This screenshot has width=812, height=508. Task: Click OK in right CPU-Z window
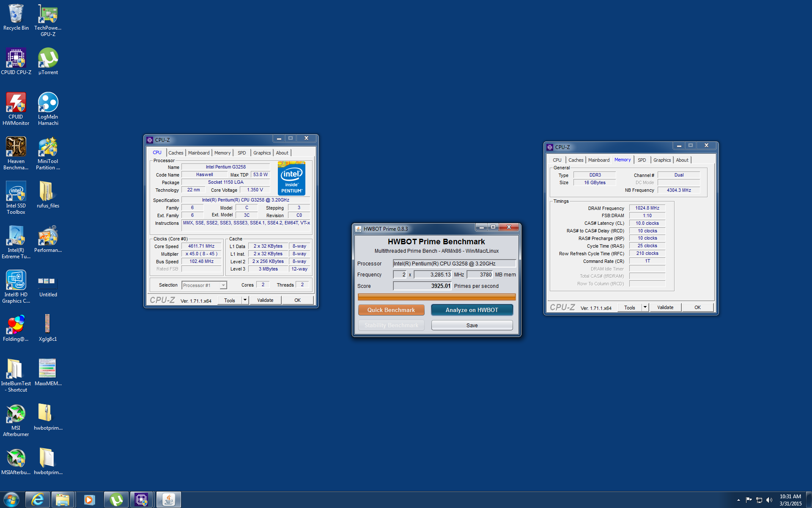coord(698,307)
